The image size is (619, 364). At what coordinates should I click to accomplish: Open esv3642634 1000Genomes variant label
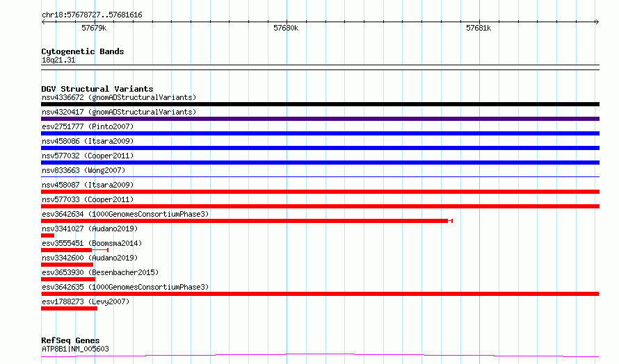point(125,214)
